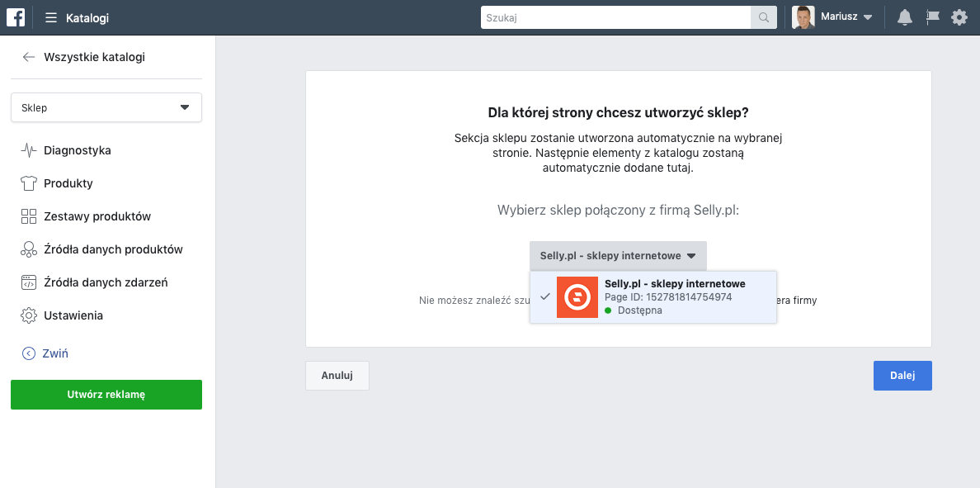Click the Facebook logo icon
980x488 pixels.
coord(16,17)
